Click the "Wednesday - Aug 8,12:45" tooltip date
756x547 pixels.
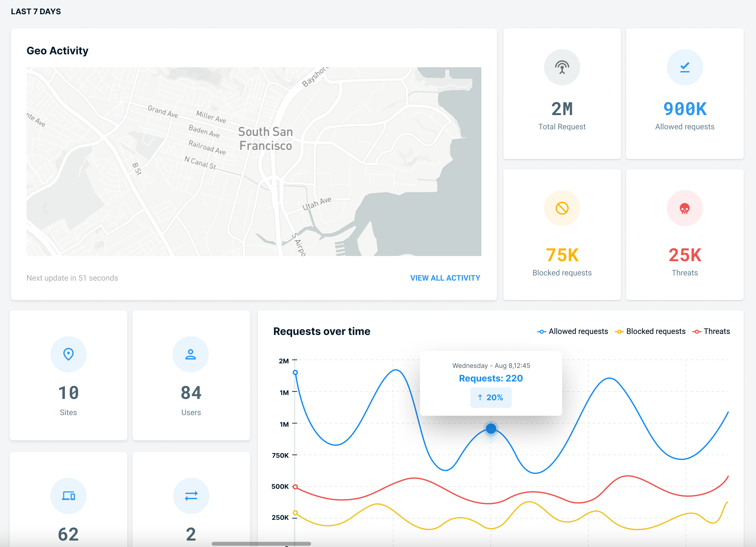pyautogui.click(x=491, y=366)
